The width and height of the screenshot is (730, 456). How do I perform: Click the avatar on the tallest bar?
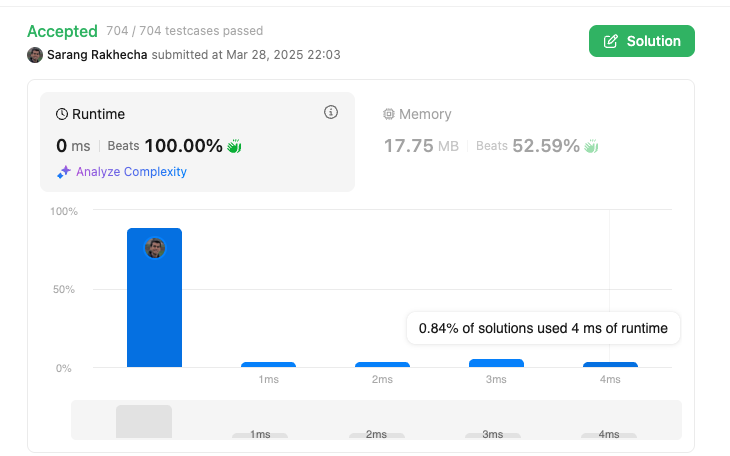click(x=155, y=247)
